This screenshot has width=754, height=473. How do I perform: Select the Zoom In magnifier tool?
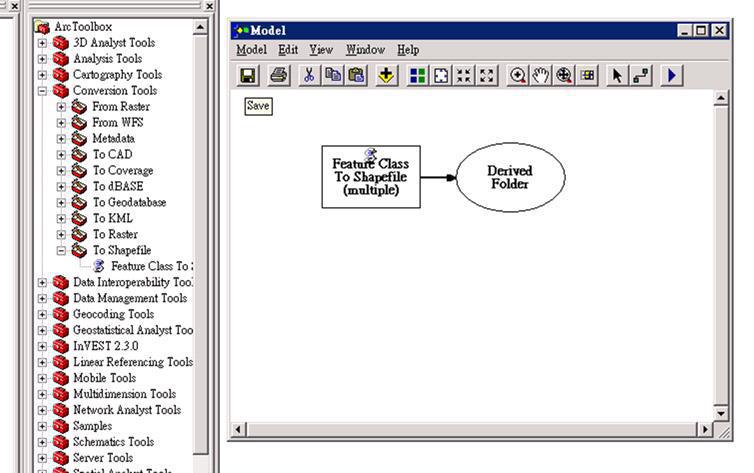518,75
